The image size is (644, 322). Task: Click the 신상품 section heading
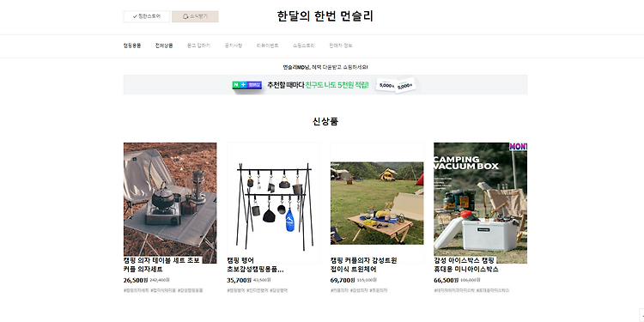[325, 122]
